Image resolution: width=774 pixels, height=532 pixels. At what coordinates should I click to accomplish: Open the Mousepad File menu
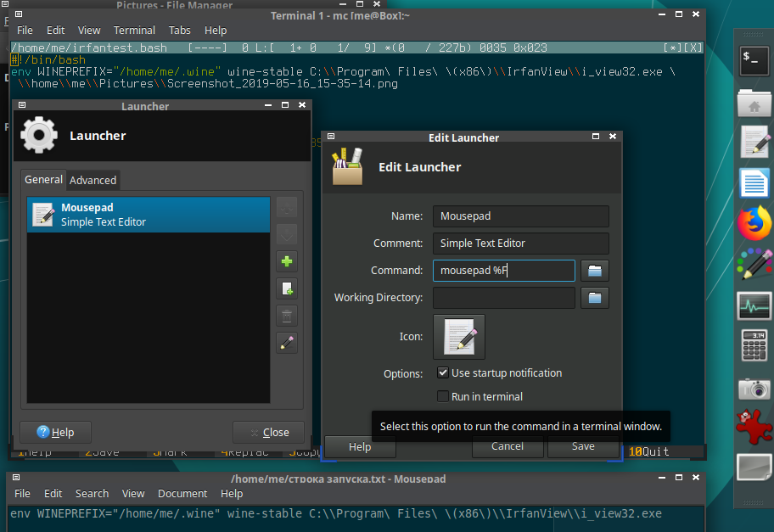click(22, 494)
